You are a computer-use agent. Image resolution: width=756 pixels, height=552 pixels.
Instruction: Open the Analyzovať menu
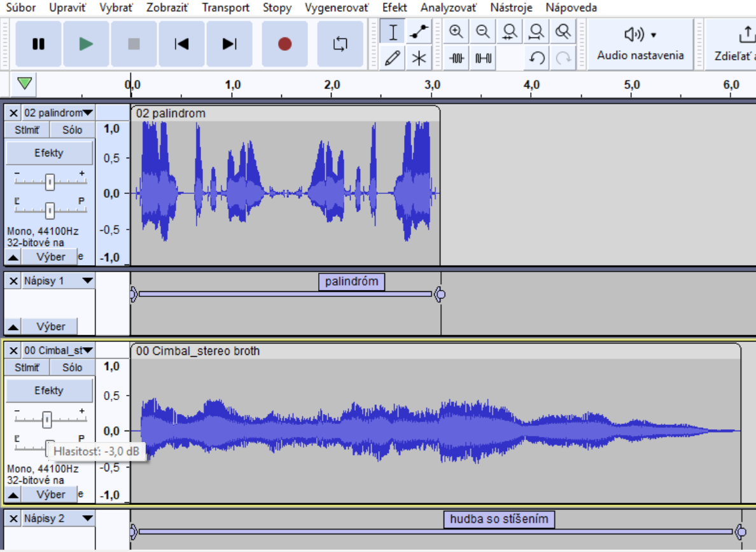[x=448, y=8]
